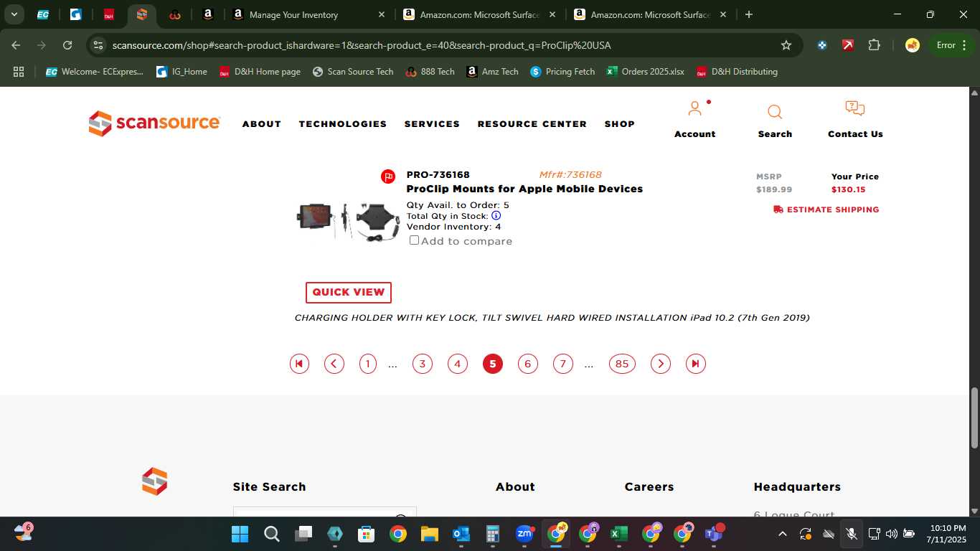Open the browser Extensions puzzle icon
Viewport: 980px width, 551px height.
[874, 45]
